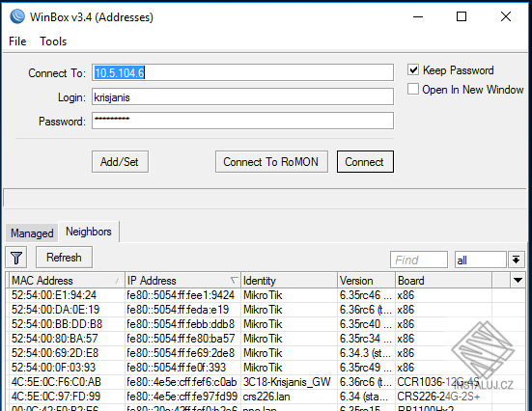
Task: Select MAC address 52:54:00:DA:0E:19
Action: click(55, 310)
